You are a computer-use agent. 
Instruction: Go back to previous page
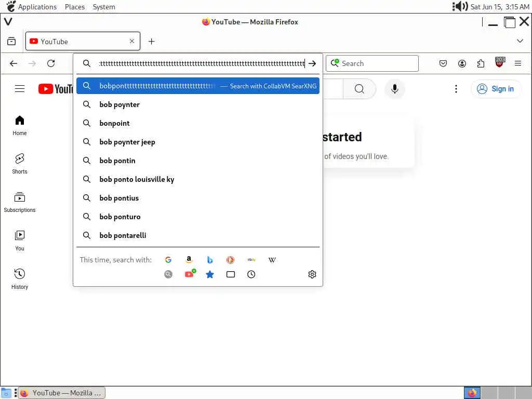coord(14,63)
